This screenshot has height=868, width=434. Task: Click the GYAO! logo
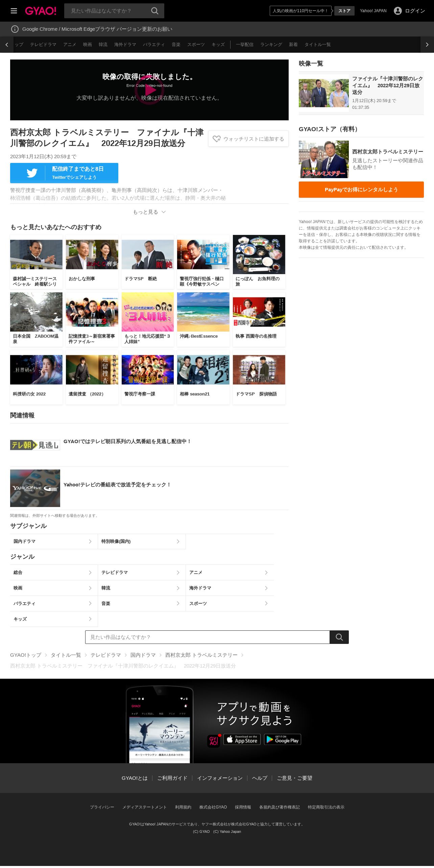(x=41, y=11)
